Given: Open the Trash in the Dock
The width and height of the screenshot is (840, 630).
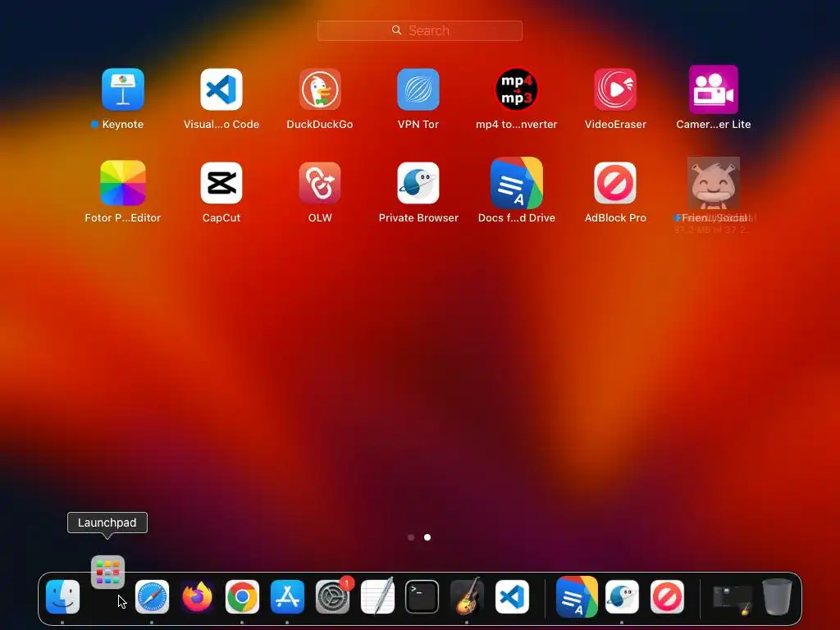Looking at the screenshot, I should (778, 597).
